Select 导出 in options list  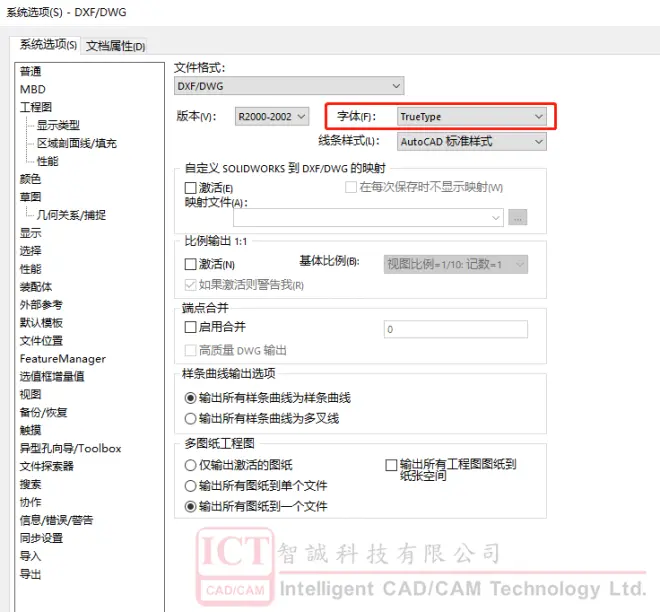tap(30, 574)
